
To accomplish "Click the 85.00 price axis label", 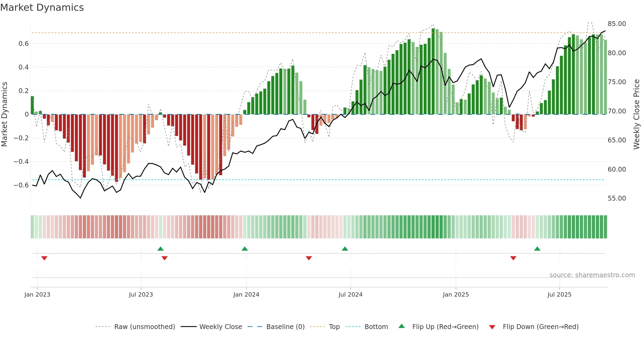I will [617, 24].
